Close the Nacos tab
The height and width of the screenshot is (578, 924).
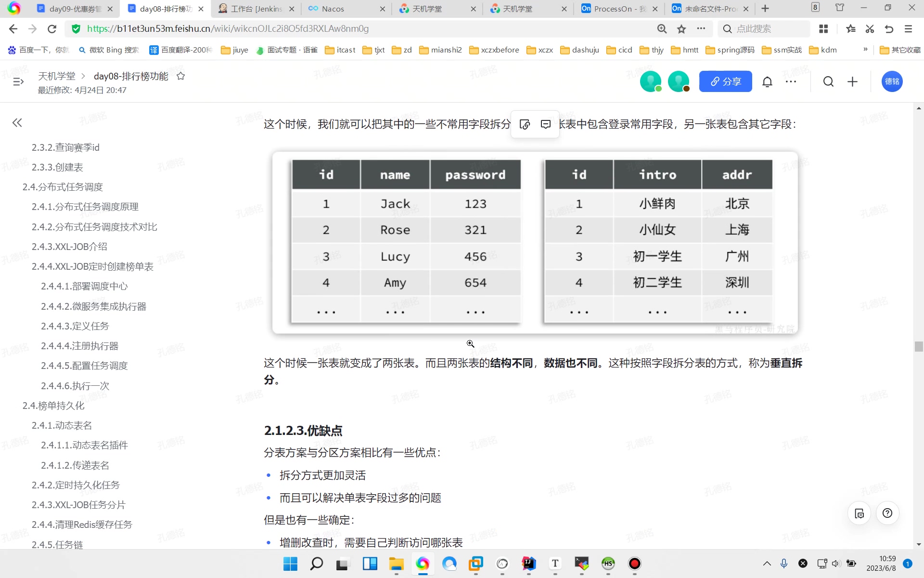(x=383, y=9)
